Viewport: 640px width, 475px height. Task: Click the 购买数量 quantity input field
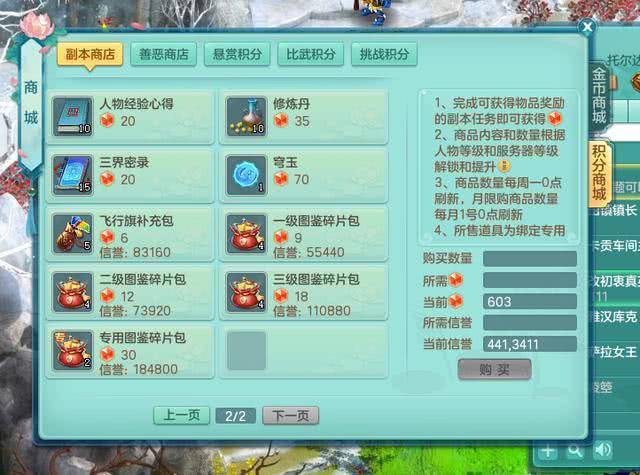click(x=530, y=259)
